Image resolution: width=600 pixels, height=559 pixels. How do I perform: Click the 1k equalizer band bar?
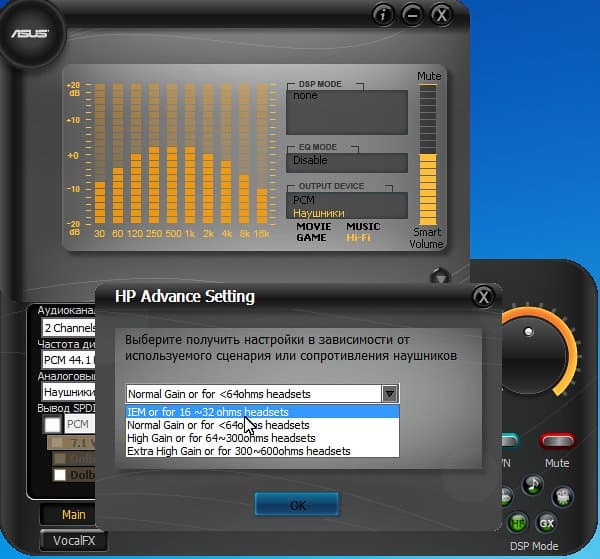point(190,154)
